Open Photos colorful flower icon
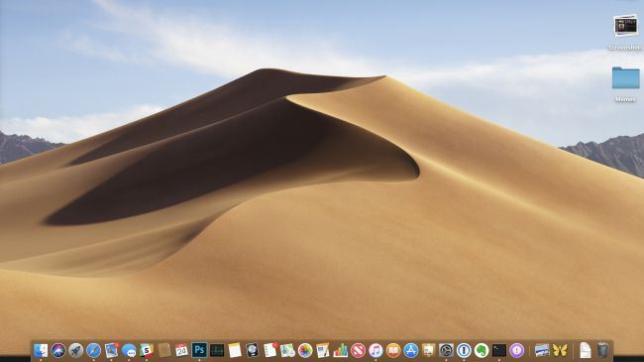644x362 pixels. coord(305,350)
